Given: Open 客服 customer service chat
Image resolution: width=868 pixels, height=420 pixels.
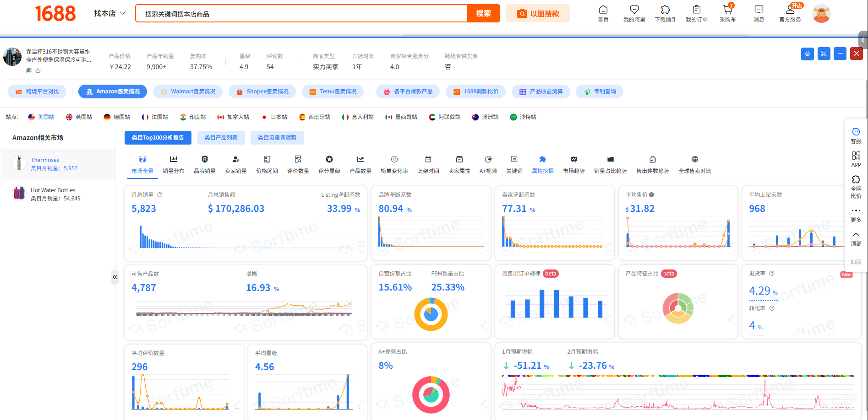Looking at the screenshot, I should click(856, 135).
